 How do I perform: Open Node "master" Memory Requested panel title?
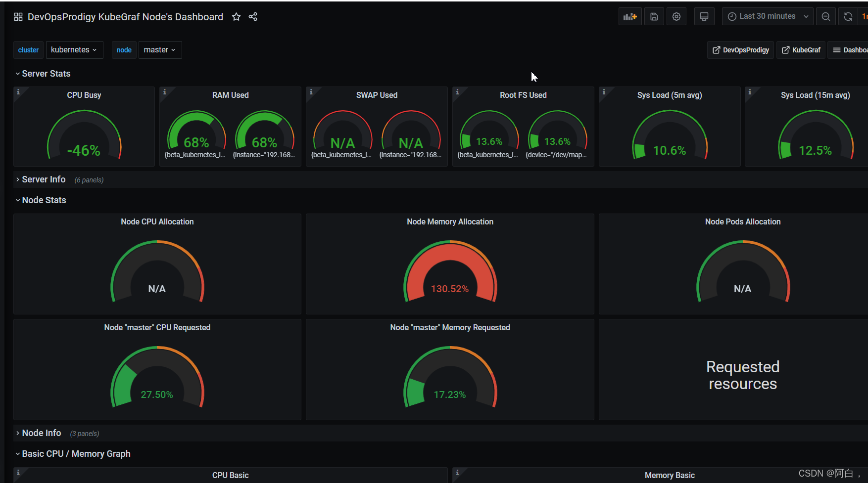[x=450, y=327]
